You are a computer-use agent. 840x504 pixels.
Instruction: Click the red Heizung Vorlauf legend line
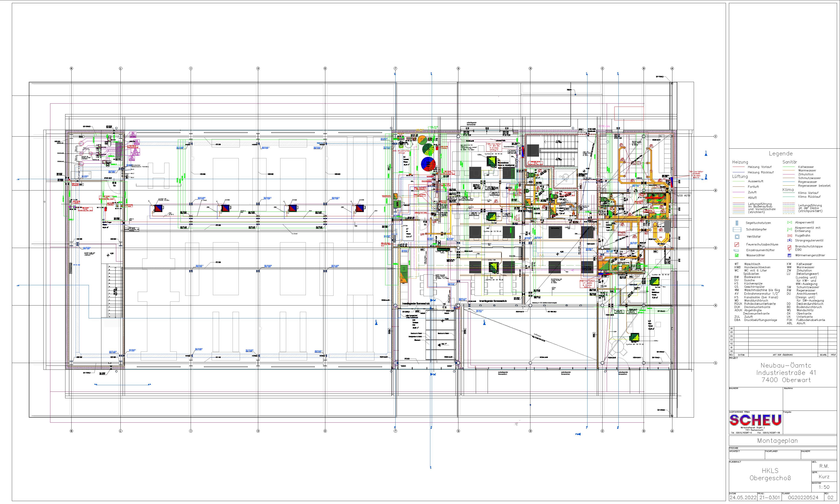739,167
